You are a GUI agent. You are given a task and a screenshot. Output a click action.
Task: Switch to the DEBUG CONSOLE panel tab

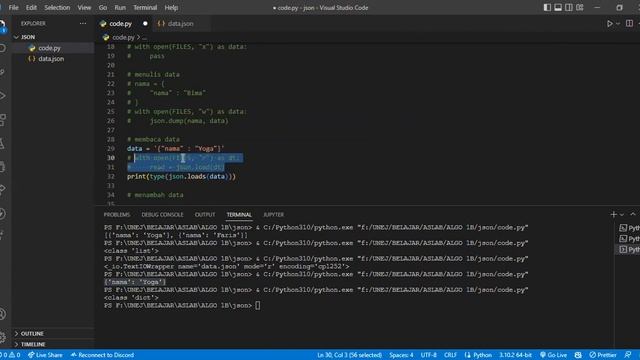[x=162, y=215]
